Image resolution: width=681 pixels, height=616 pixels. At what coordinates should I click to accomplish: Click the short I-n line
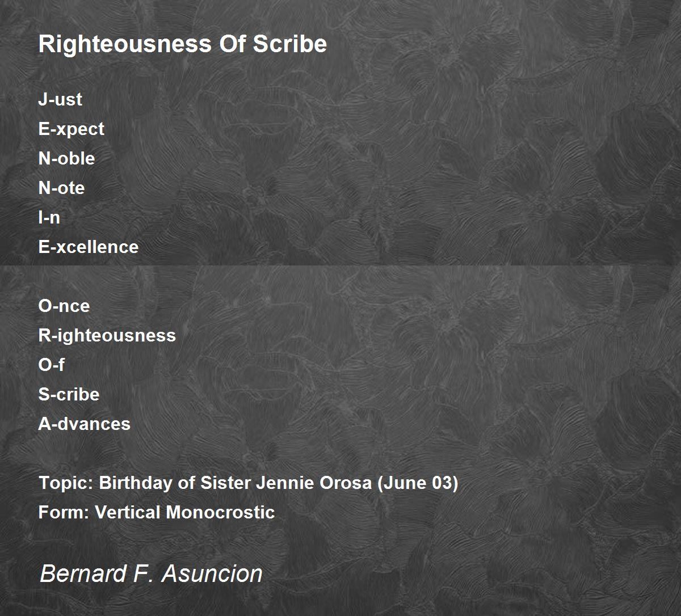coord(49,217)
